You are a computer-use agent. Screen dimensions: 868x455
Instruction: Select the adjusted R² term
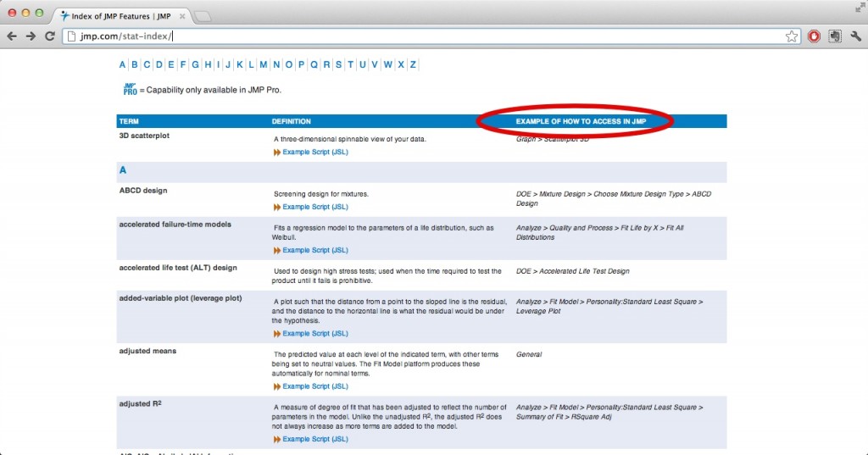pos(140,403)
